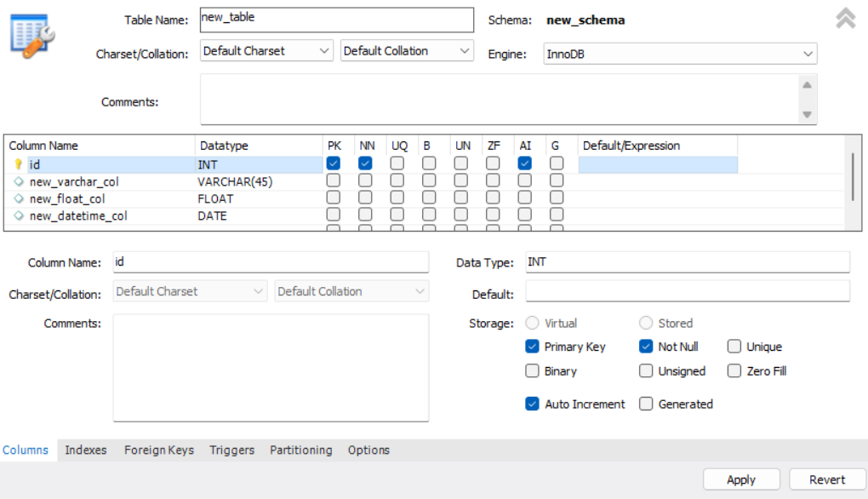Viewport: 868px width, 499px height.
Task: Click the table editor wrench icon
Action: [x=32, y=36]
